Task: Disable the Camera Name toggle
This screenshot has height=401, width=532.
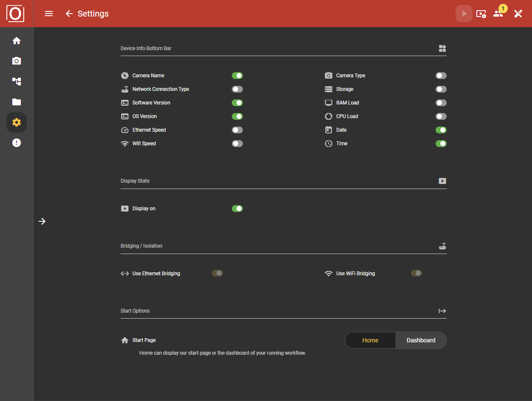Action: pyautogui.click(x=237, y=75)
